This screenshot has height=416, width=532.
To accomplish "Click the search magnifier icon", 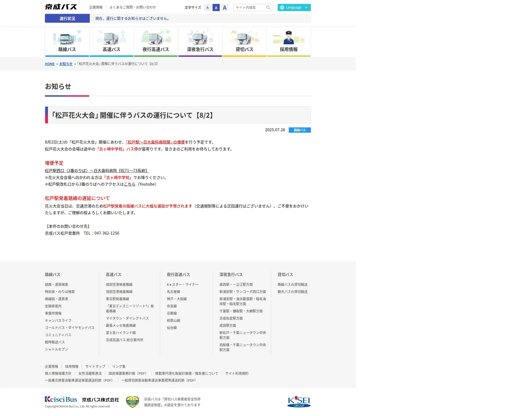I will click(268, 7).
